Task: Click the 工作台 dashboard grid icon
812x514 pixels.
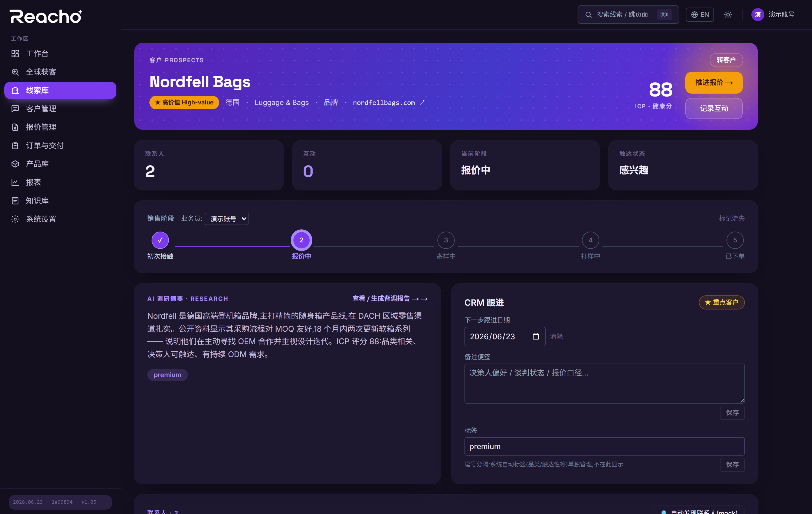Action: coord(15,54)
